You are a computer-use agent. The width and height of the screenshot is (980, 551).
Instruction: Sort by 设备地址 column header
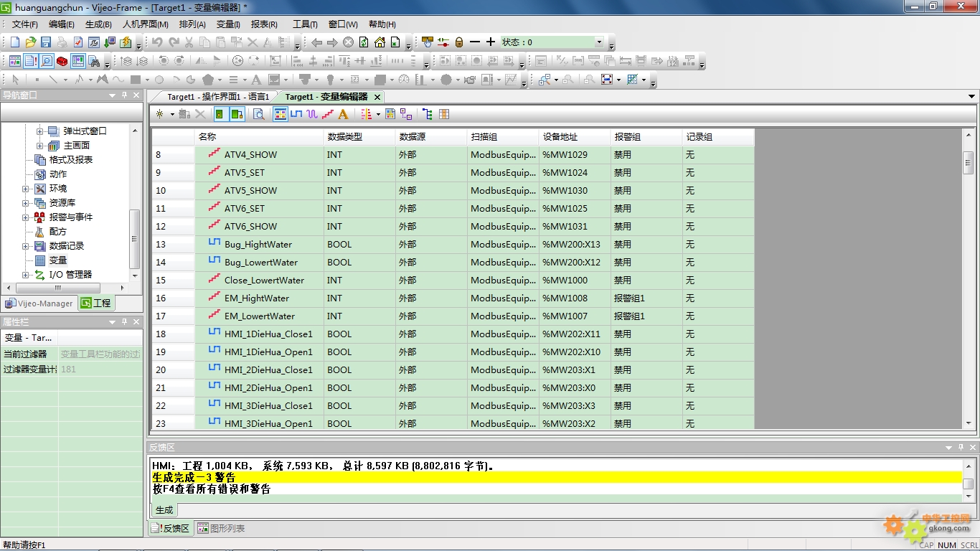click(x=575, y=137)
